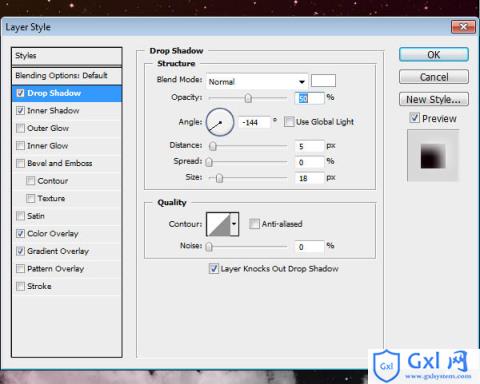Click the Angle value field

click(254, 122)
